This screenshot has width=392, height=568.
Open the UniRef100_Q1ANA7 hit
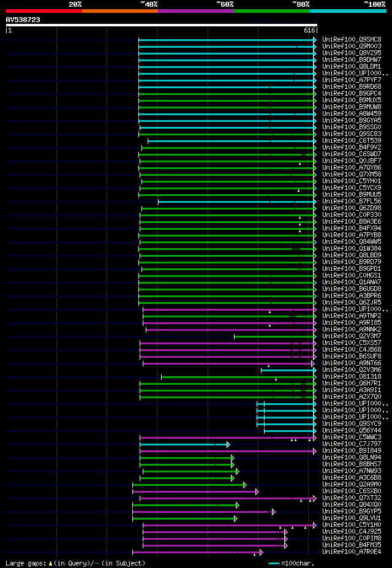point(352,282)
